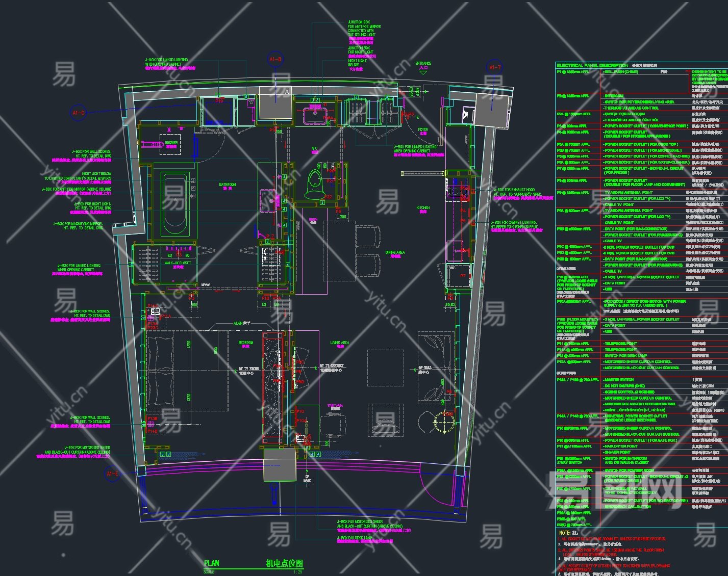Select the A1-C section marker circle

click(x=79, y=112)
